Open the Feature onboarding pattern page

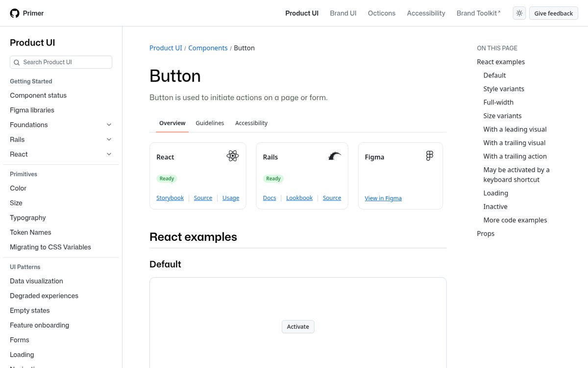pos(39,325)
